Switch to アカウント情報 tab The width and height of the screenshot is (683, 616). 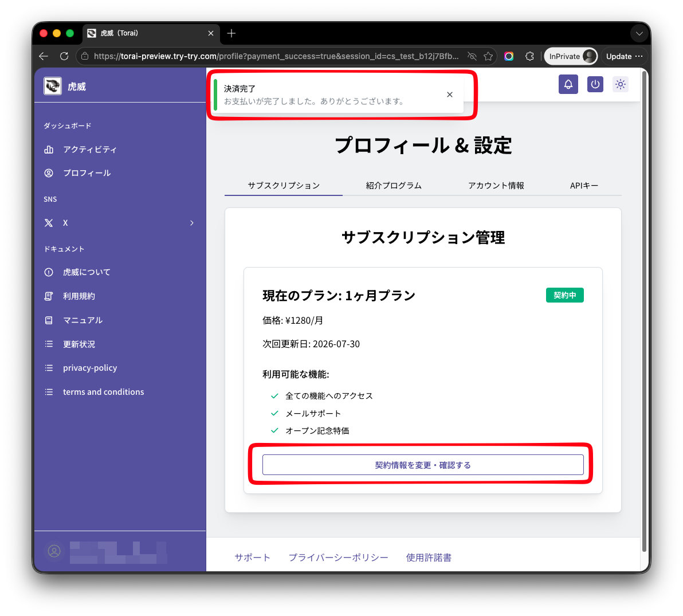pos(496,186)
